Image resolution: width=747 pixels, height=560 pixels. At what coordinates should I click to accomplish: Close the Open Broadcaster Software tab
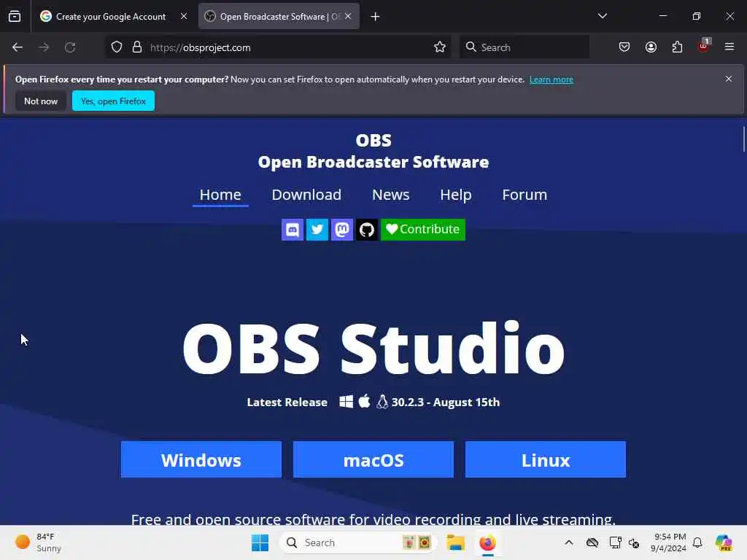[348, 16]
